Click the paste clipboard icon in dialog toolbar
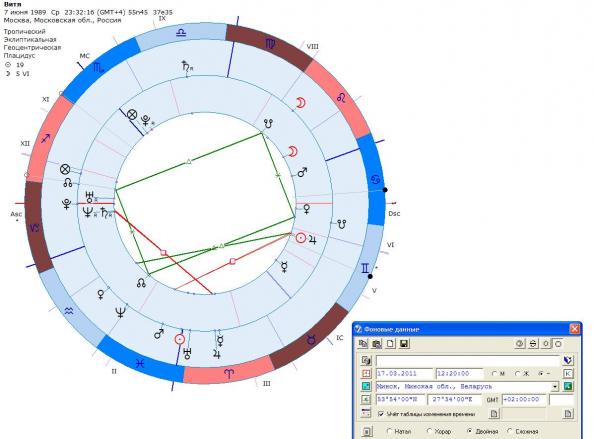 [377, 344]
